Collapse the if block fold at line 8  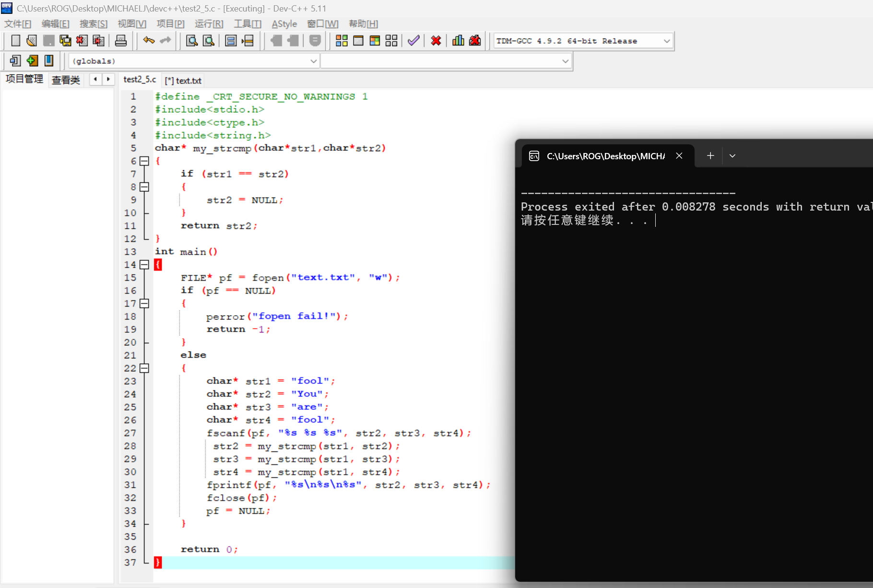[144, 187]
